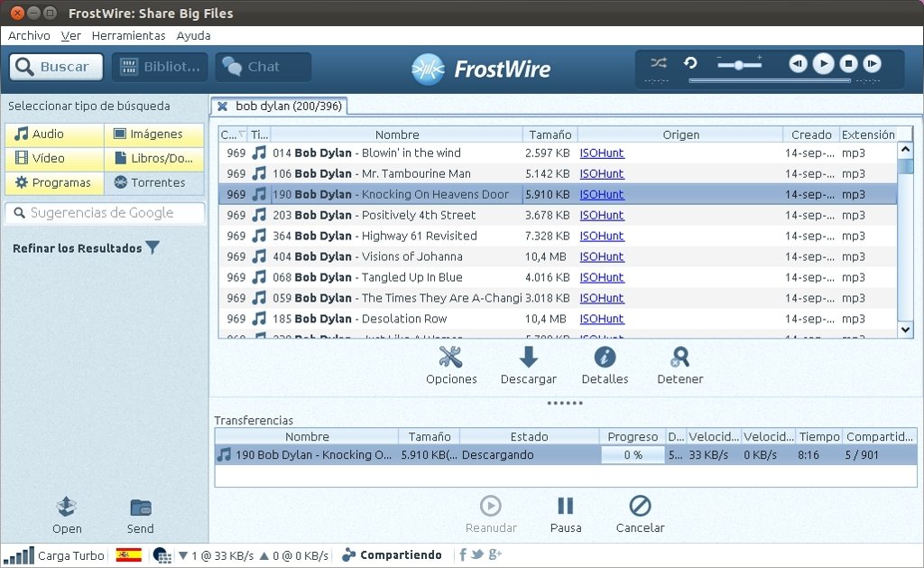
Task: Sort by the C... count column header
Action: pyautogui.click(x=233, y=135)
